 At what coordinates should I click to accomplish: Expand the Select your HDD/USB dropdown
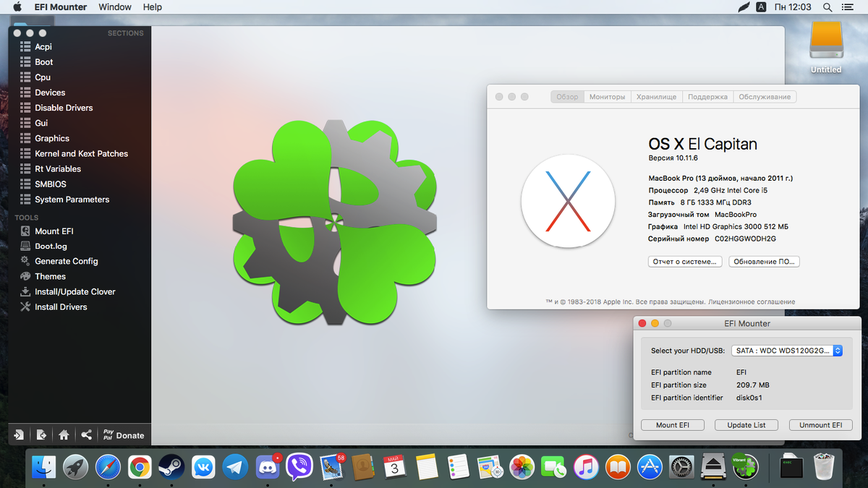click(x=787, y=351)
